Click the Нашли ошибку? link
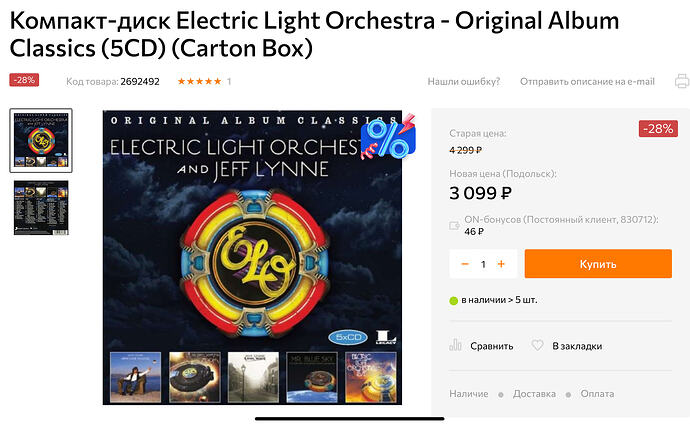This screenshot has height=424, width=690. [x=464, y=81]
